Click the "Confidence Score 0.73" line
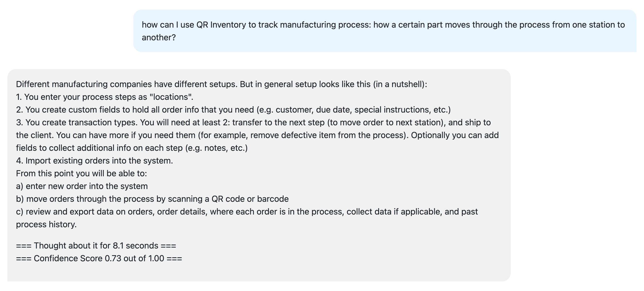 (x=99, y=258)
